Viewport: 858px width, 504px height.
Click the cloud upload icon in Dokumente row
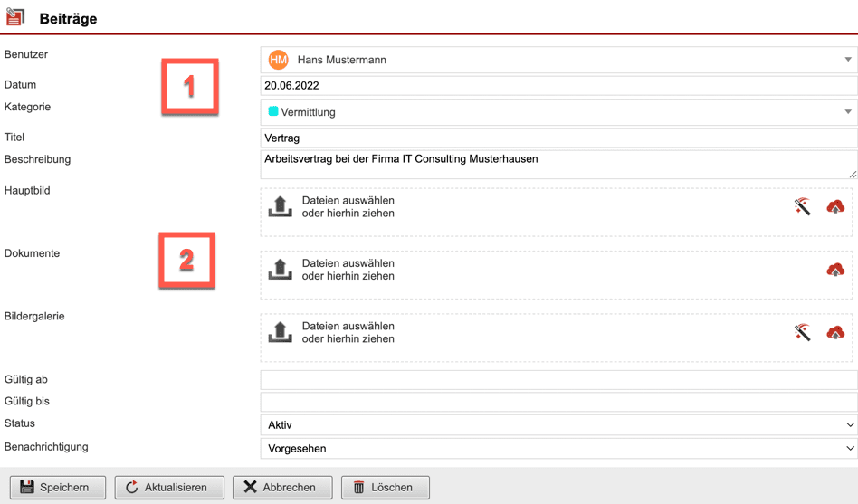pyautogui.click(x=835, y=270)
